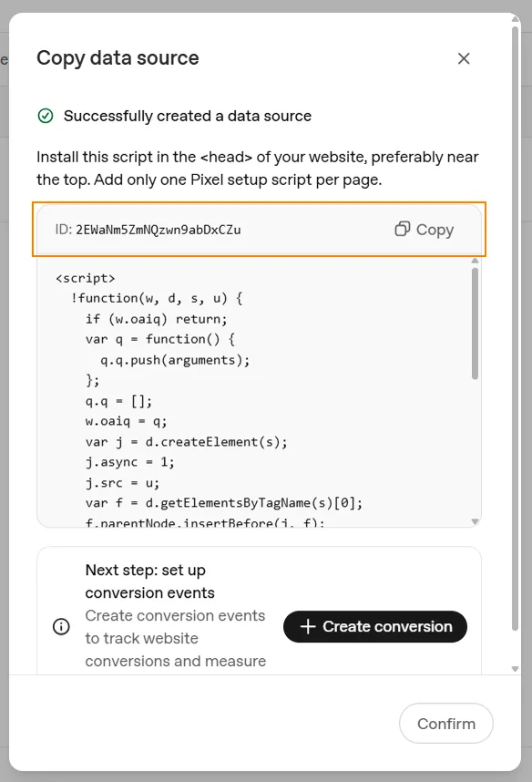Screen dimensions: 532x782
Task: Click the dialog scroll-down arrow
Action: [x=515, y=669]
